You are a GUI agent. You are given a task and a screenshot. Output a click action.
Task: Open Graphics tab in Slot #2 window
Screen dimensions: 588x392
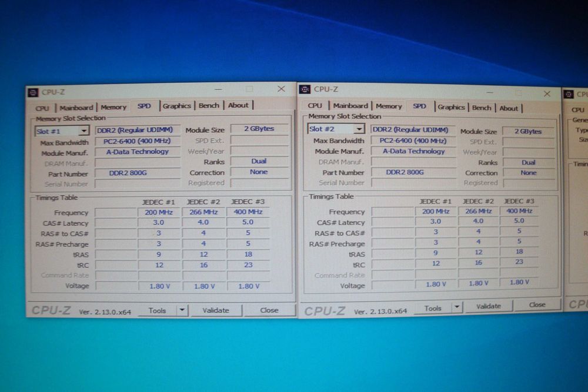(451, 107)
